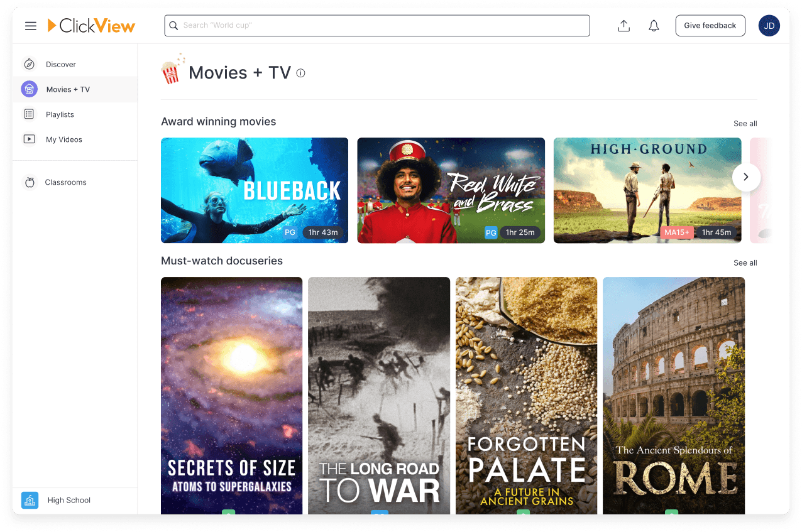Click the Classrooms apple icon
802x532 pixels.
29,182
